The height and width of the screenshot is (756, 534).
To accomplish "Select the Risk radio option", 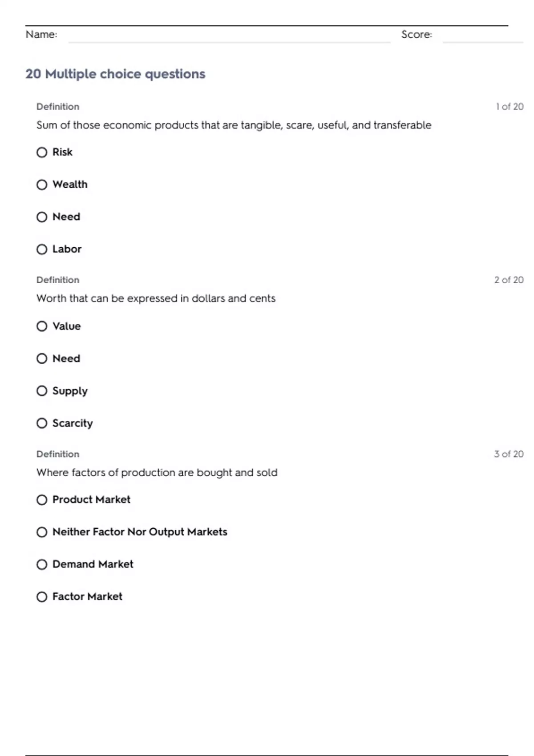I will [x=42, y=153].
